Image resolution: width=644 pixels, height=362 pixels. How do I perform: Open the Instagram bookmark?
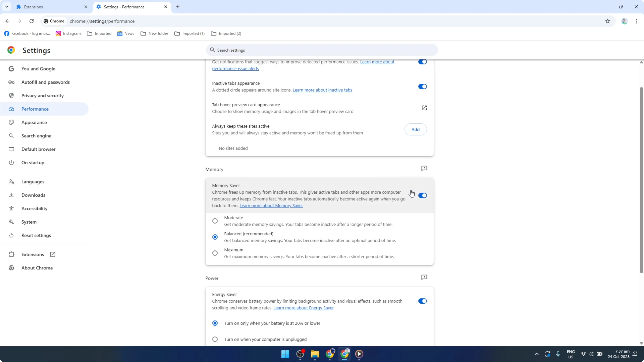[x=68, y=33]
